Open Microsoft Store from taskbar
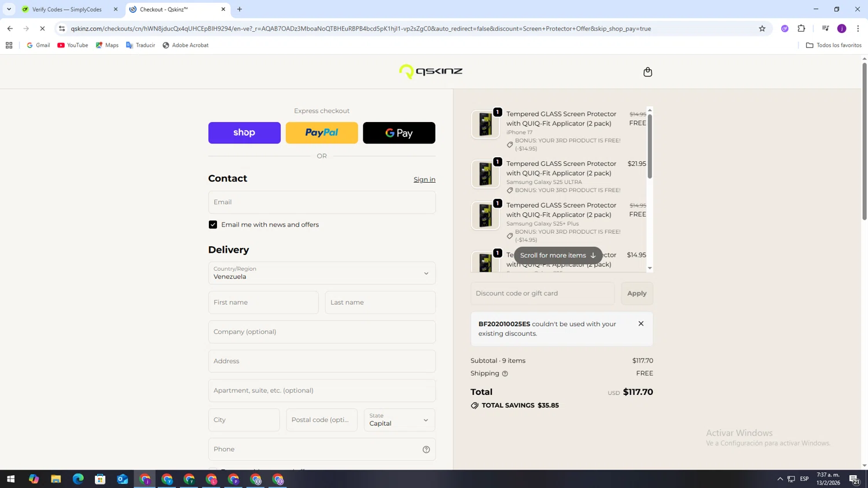 click(x=100, y=479)
